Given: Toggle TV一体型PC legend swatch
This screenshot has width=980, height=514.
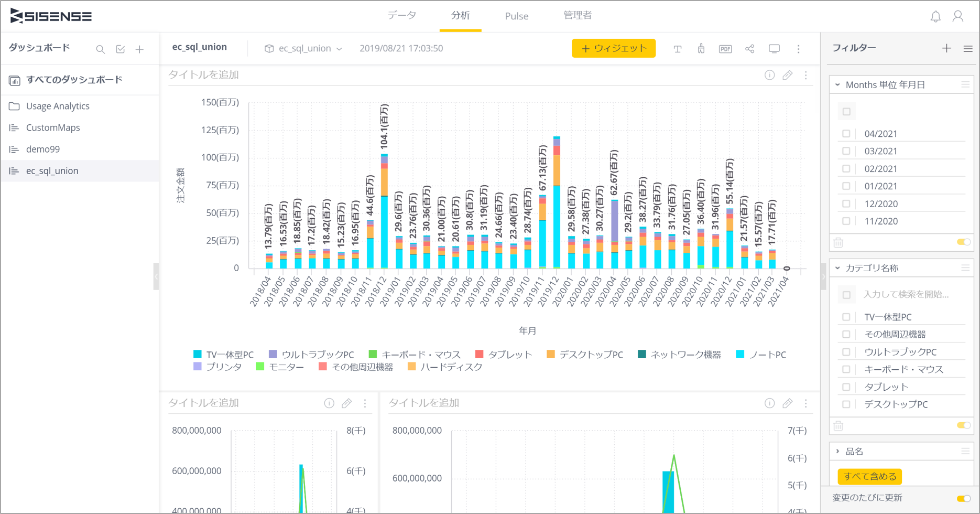Looking at the screenshot, I should (x=198, y=355).
